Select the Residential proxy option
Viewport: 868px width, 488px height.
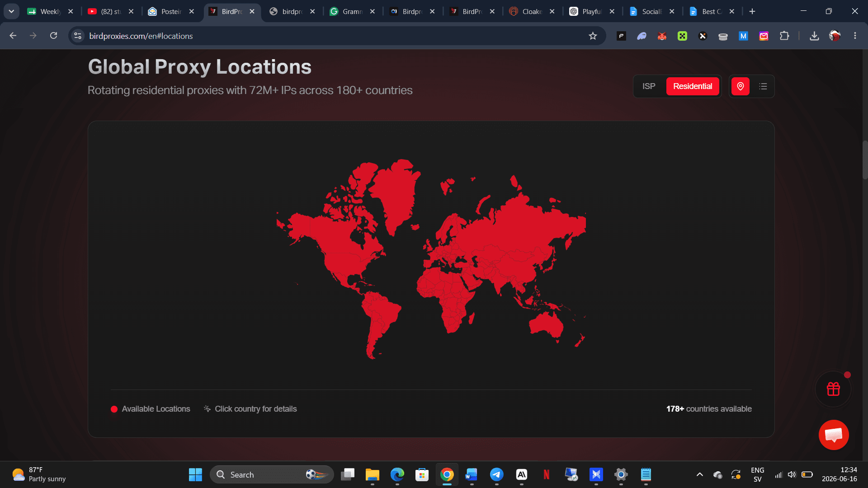(x=693, y=86)
